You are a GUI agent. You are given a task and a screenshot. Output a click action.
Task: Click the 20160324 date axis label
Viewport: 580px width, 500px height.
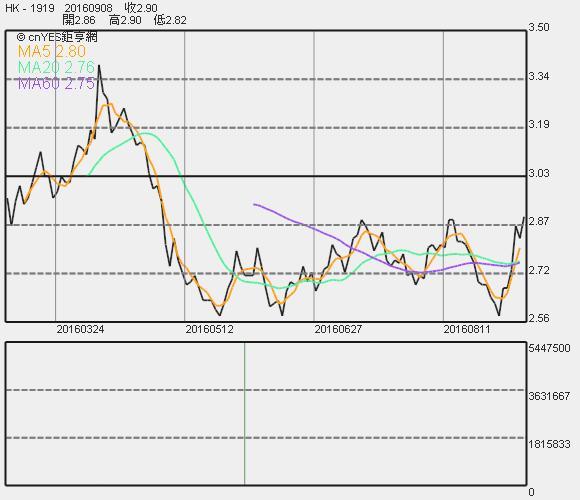click(x=80, y=329)
